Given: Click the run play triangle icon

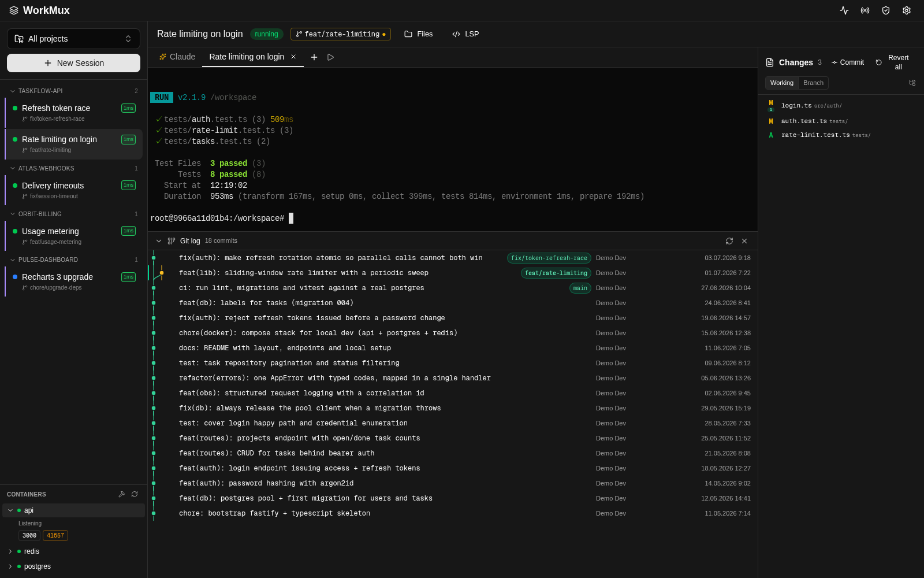Looking at the screenshot, I should pos(330,57).
